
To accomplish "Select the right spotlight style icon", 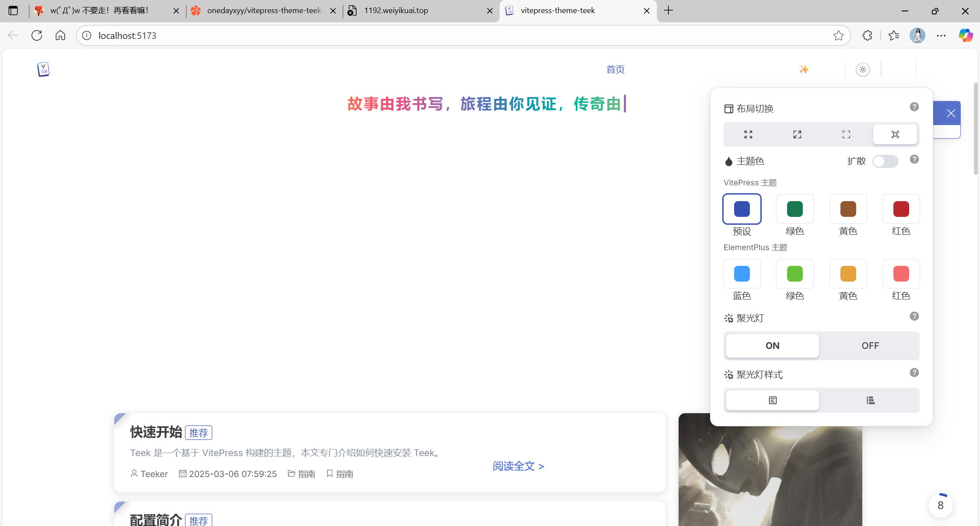I will [x=870, y=401].
